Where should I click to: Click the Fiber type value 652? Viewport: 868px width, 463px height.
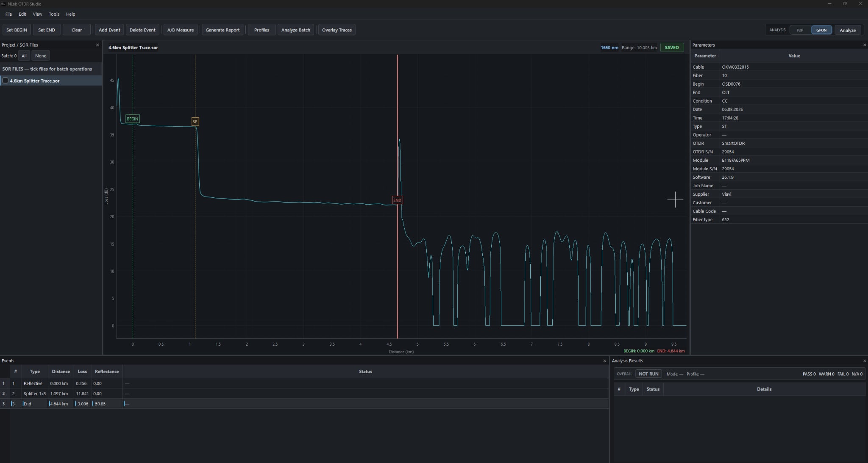[x=726, y=219]
